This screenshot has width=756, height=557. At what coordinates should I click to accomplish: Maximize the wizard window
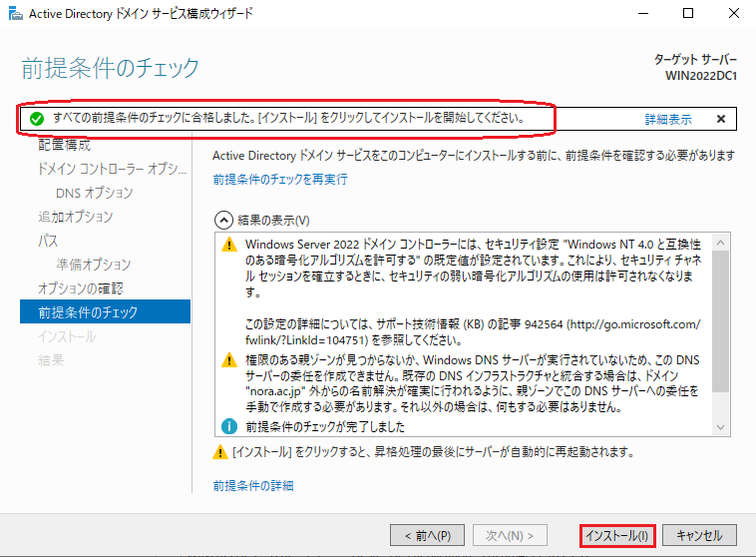(x=688, y=13)
